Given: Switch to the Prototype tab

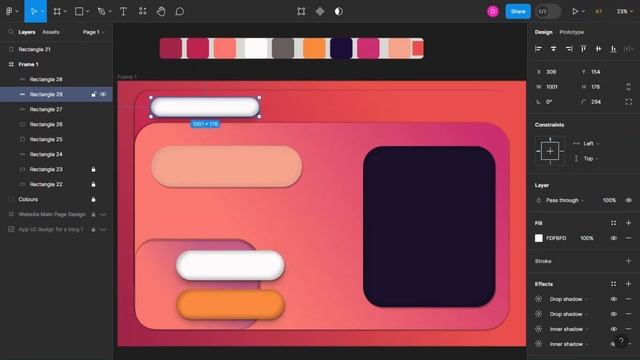Looking at the screenshot, I should click(571, 32).
